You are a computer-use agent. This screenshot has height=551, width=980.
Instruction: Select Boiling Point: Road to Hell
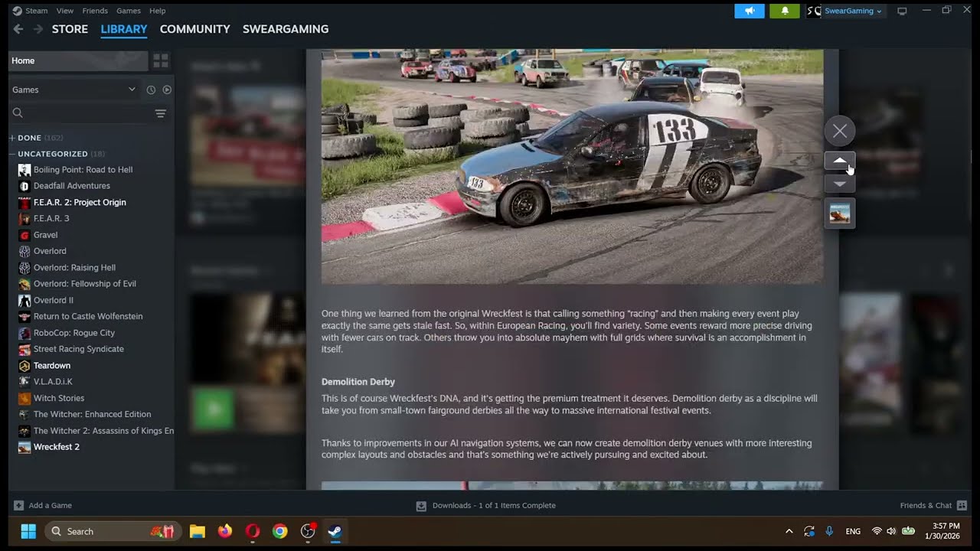click(83, 170)
